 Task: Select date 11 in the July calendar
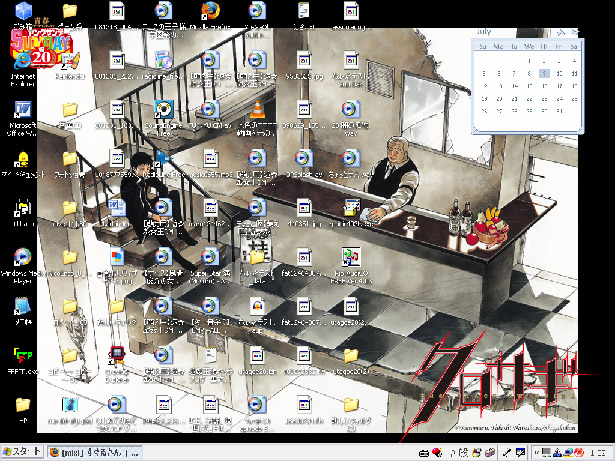(574, 73)
